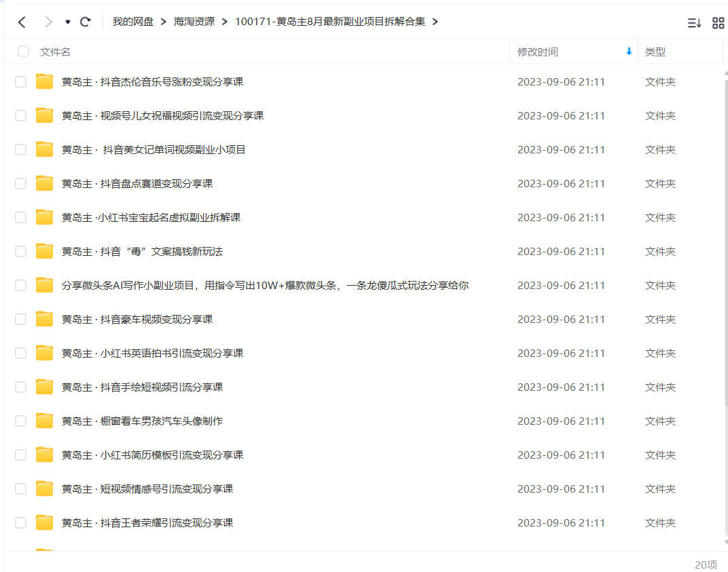This screenshot has height=572, width=728.
Task: Open folder name 黄岛主 · 抖音“毒”文案搞钱新玩法
Action: [x=143, y=252]
